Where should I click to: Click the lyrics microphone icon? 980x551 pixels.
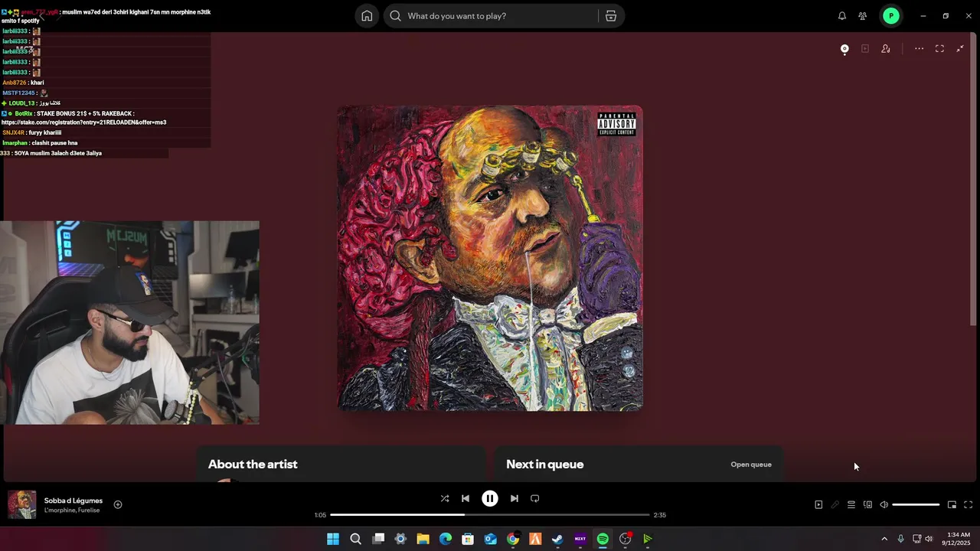pyautogui.click(x=835, y=505)
